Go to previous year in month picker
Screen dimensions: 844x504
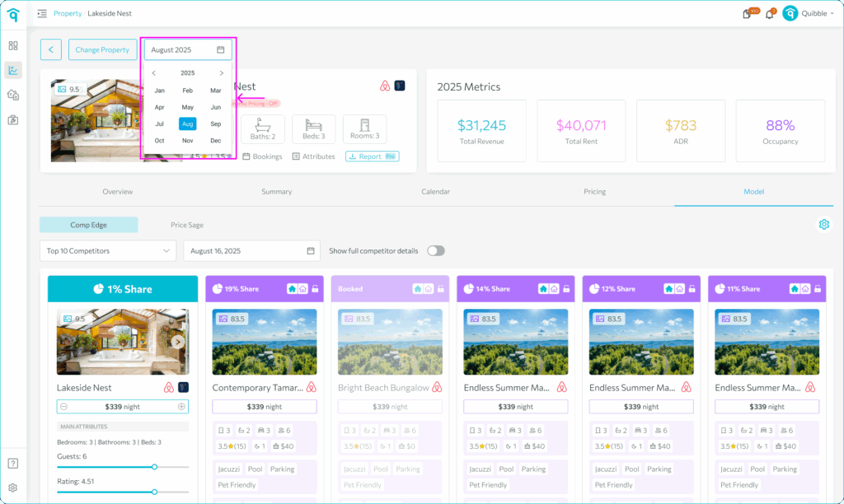pos(154,73)
